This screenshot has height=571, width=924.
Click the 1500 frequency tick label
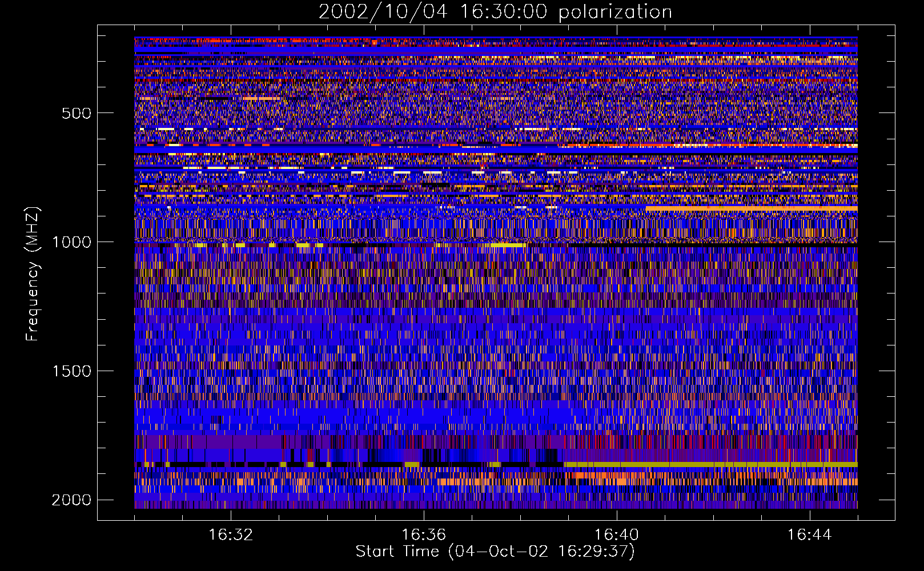coord(71,371)
